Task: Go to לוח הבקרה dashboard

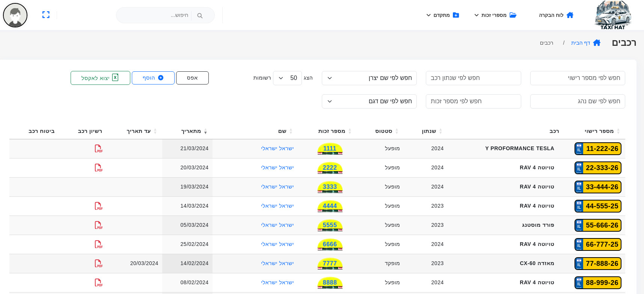Action: 556,15
